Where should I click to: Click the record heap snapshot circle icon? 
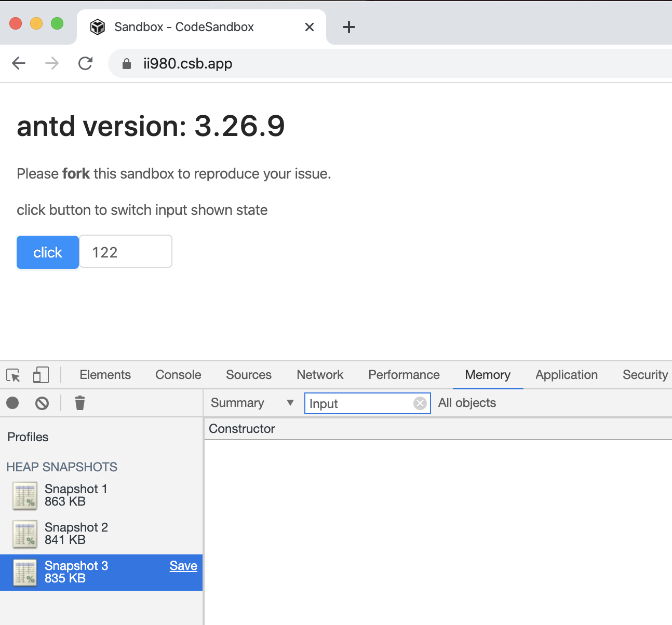12,403
